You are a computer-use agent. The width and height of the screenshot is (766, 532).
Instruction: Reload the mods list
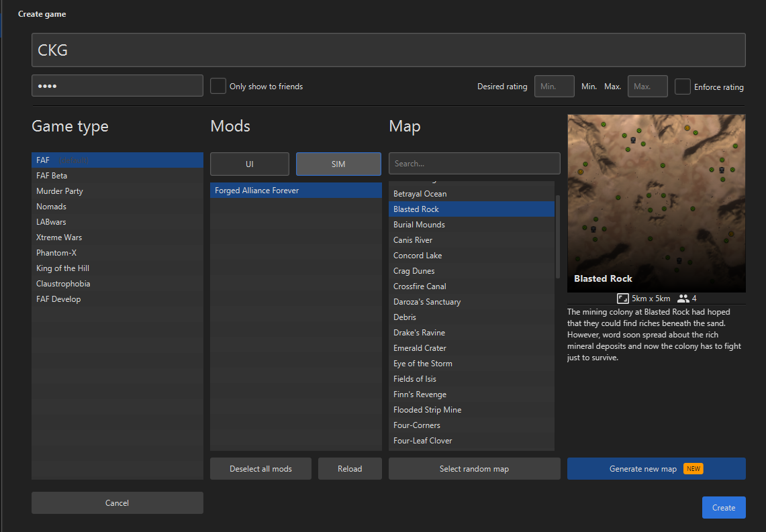click(350, 468)
